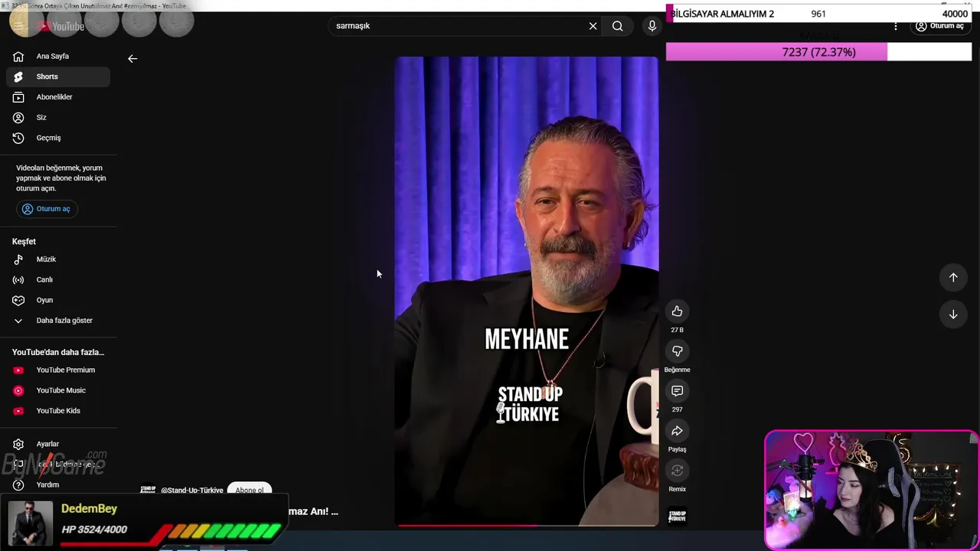The width and height of the screenshot is (980, 551).
Task: Click the Abone ol subscribe button
Action: click(x=250, y=490)
